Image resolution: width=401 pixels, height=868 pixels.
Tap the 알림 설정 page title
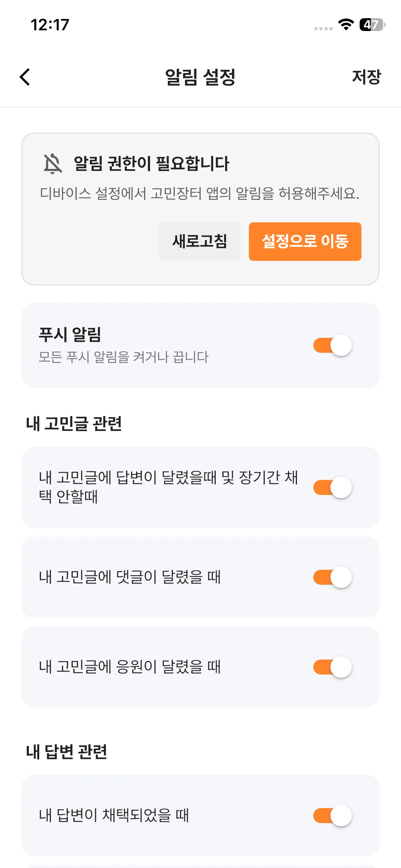200,77
